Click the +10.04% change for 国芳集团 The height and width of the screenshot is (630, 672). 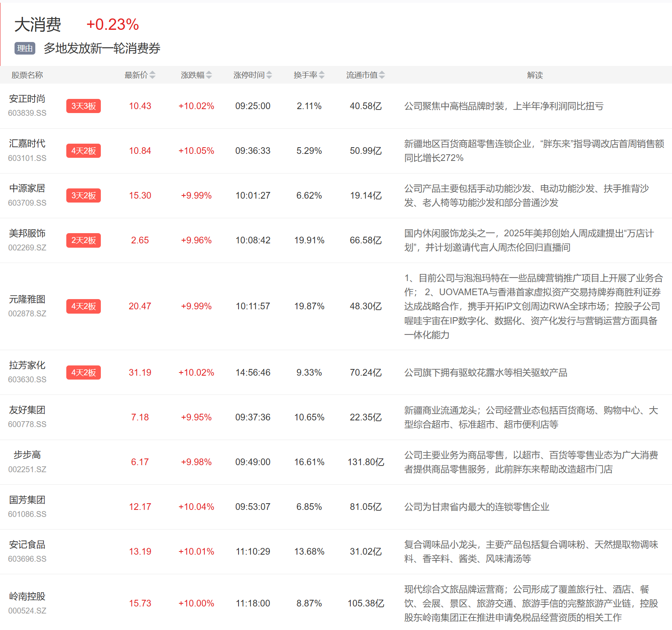[x=196, y=507]
